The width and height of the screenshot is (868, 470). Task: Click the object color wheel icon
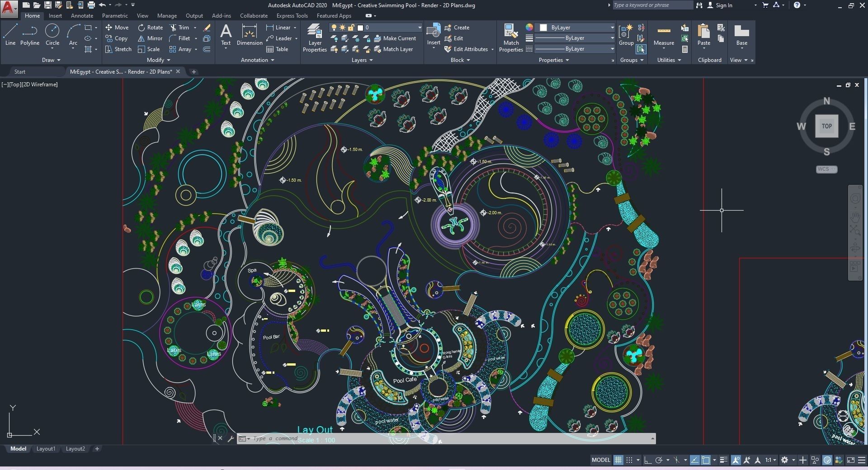[x=529, y=27]
